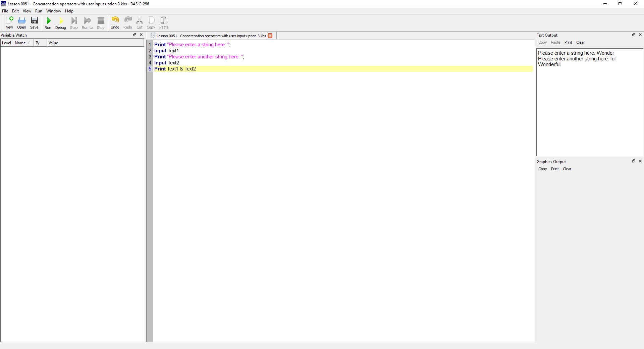Clear the Text Output panel
The width and height of the screenshot is (644, 349).
tap(580, 42)
